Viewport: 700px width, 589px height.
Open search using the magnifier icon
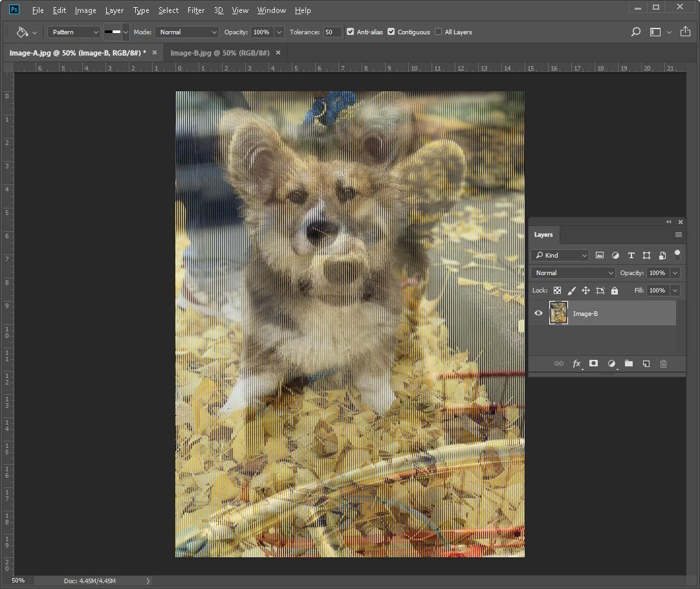(635, 32)
